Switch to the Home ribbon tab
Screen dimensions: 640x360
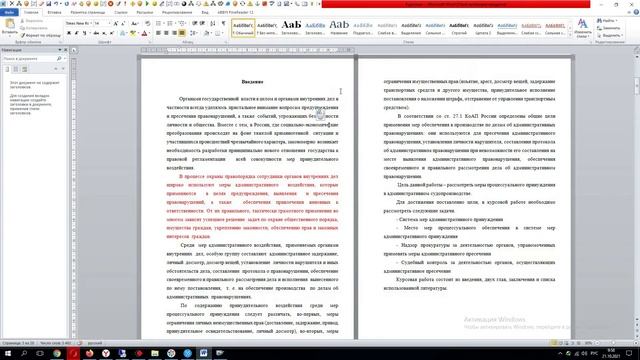[x=31, y=13]
